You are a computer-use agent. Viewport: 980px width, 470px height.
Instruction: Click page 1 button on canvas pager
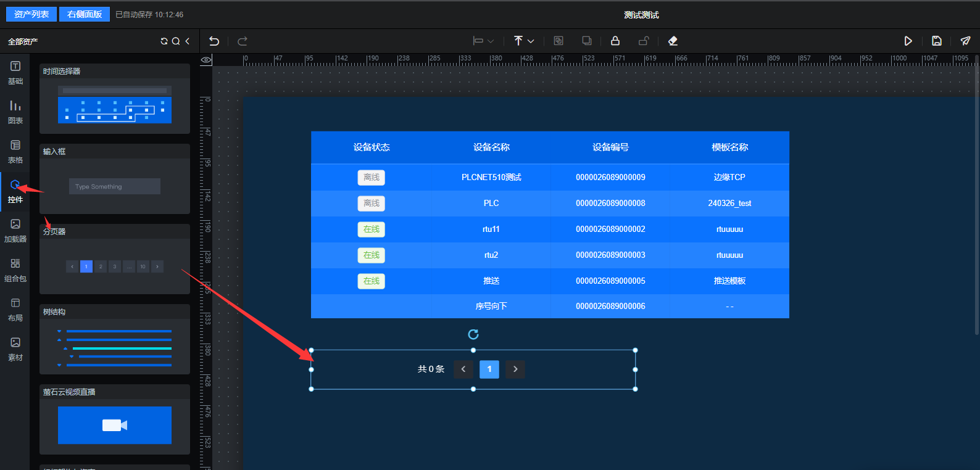[489, 369]
